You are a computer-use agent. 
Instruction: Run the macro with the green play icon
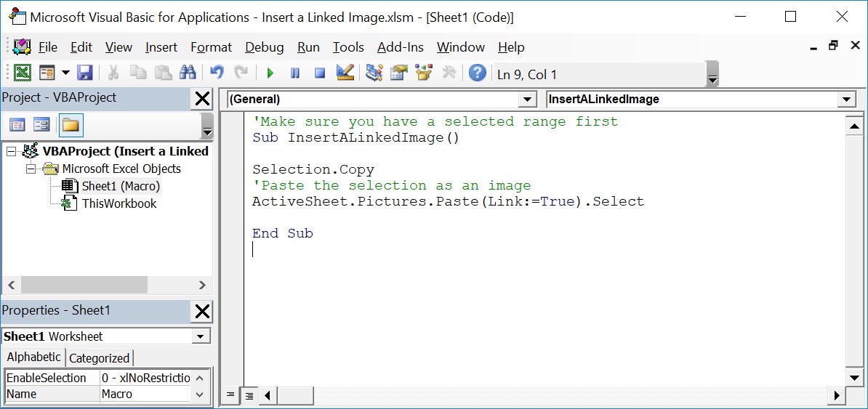(270, 73)
